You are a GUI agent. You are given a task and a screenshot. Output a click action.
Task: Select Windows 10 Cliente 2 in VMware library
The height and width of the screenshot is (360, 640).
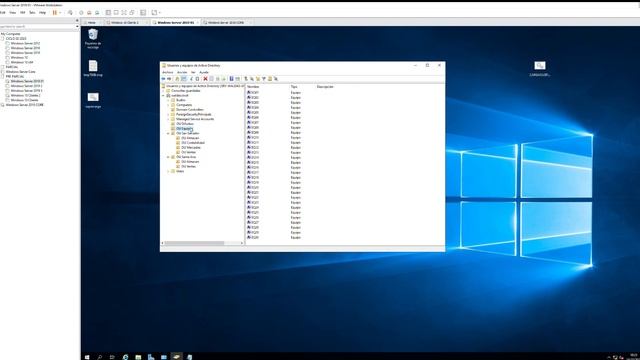pos(25,96)
